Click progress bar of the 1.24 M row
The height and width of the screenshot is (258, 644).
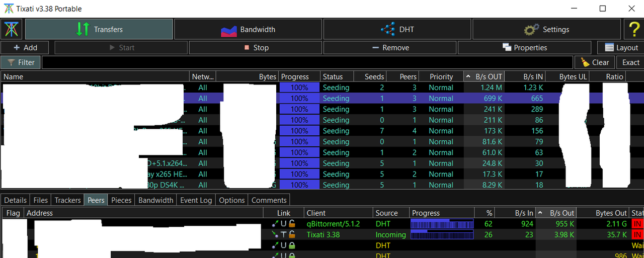(299, 88)
